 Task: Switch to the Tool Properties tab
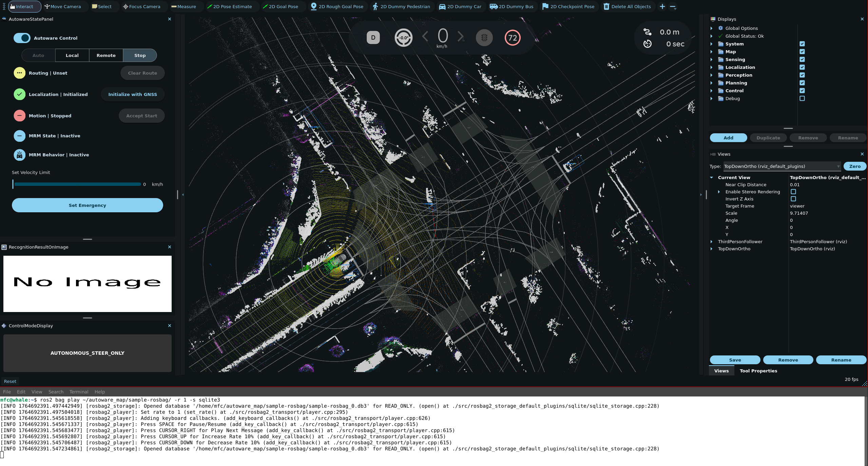point(758,371)
